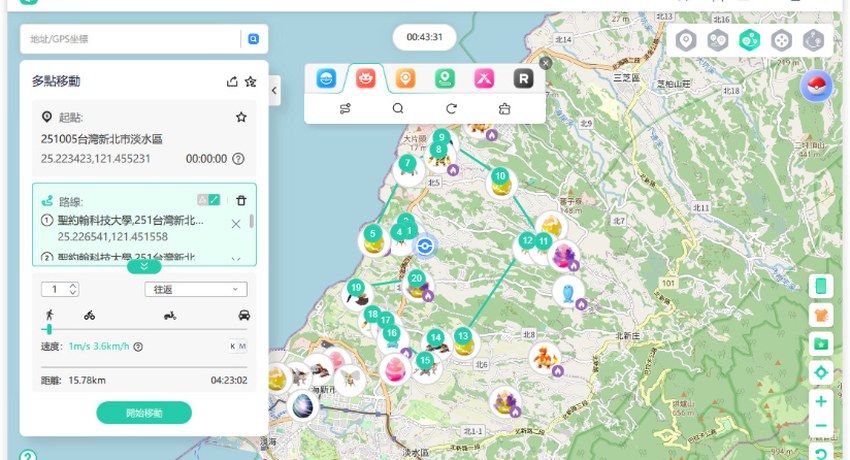
Task: Click the help icon beside 00:00:00
Action: (238, 159)
